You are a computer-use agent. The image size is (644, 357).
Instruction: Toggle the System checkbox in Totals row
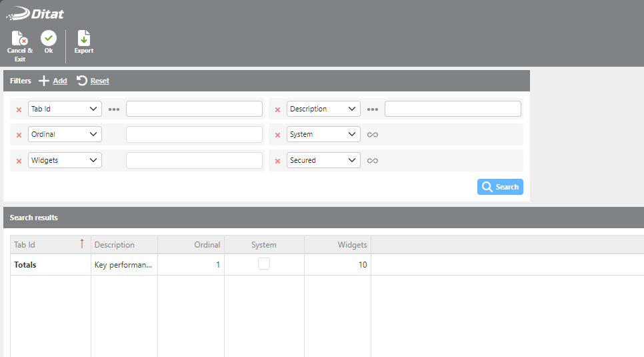[x=264, y=264]
